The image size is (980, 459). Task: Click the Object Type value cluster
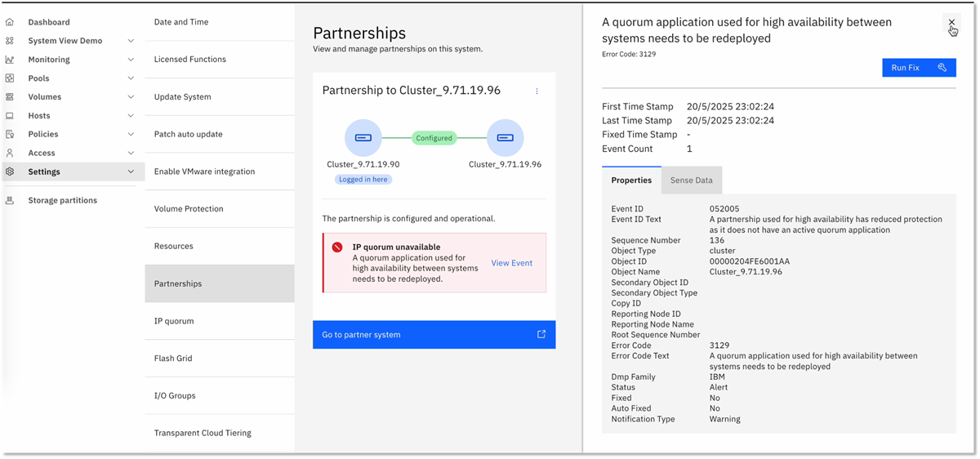[723, 251]
